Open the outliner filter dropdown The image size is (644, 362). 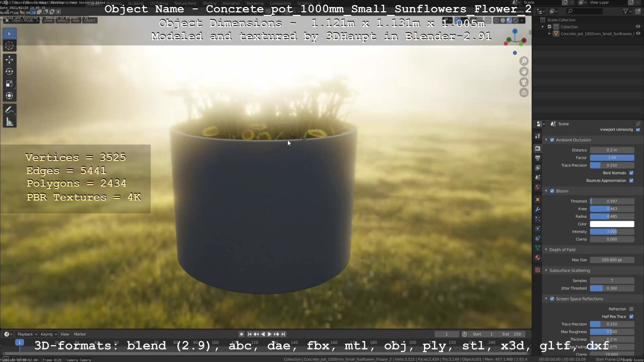click(627, 11)
